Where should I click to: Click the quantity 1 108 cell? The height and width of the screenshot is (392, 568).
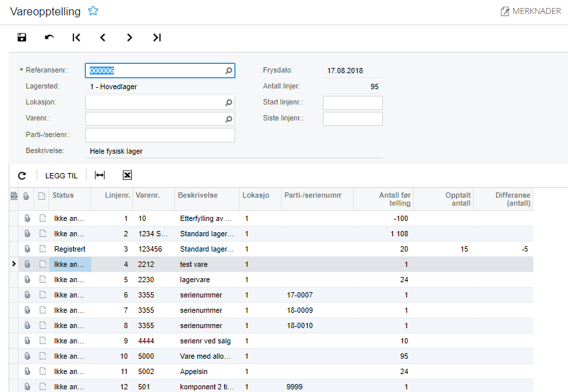point(383,234)
